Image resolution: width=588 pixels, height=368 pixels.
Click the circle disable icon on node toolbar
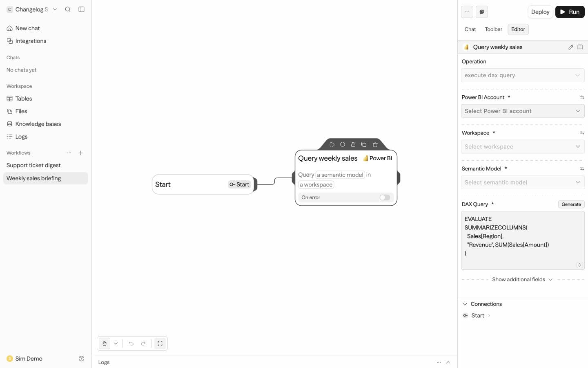pyautogui.click(x=343, y=145)
